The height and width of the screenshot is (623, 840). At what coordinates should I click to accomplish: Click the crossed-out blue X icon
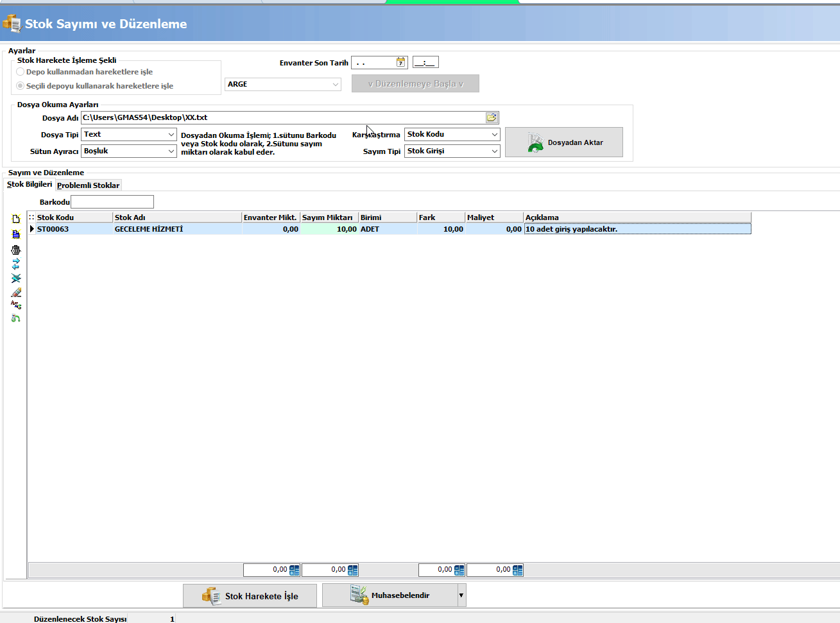(x=16, y=278)
